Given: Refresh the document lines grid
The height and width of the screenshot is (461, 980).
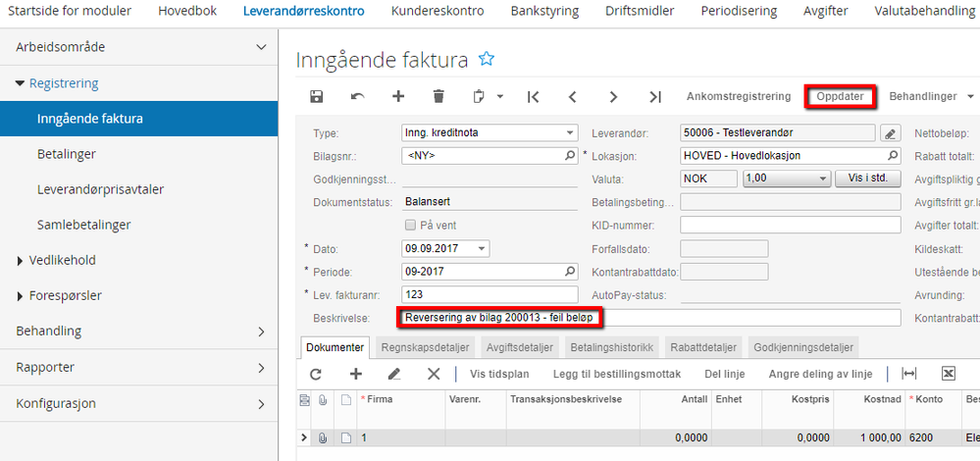Looking at the screenshot, I should (316, 374).
